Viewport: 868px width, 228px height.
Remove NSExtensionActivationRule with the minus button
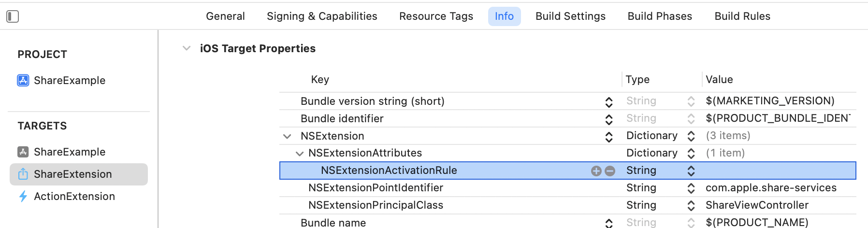(610, 171)
